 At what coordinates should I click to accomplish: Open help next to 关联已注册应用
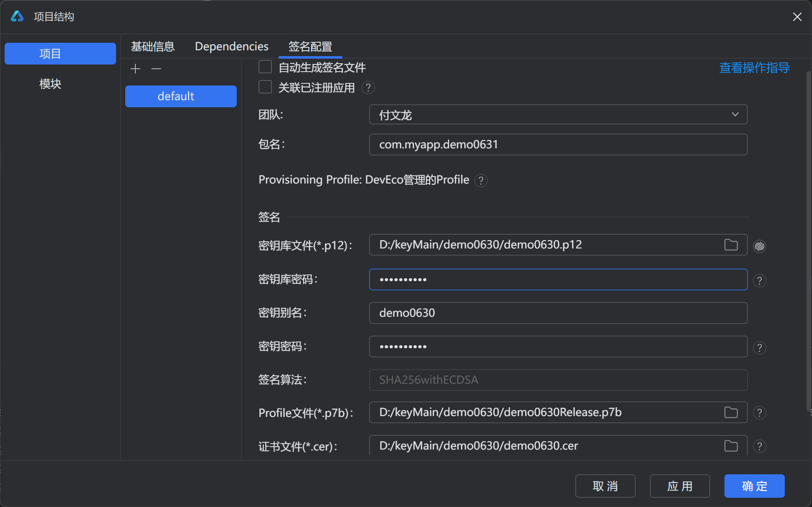368,88
